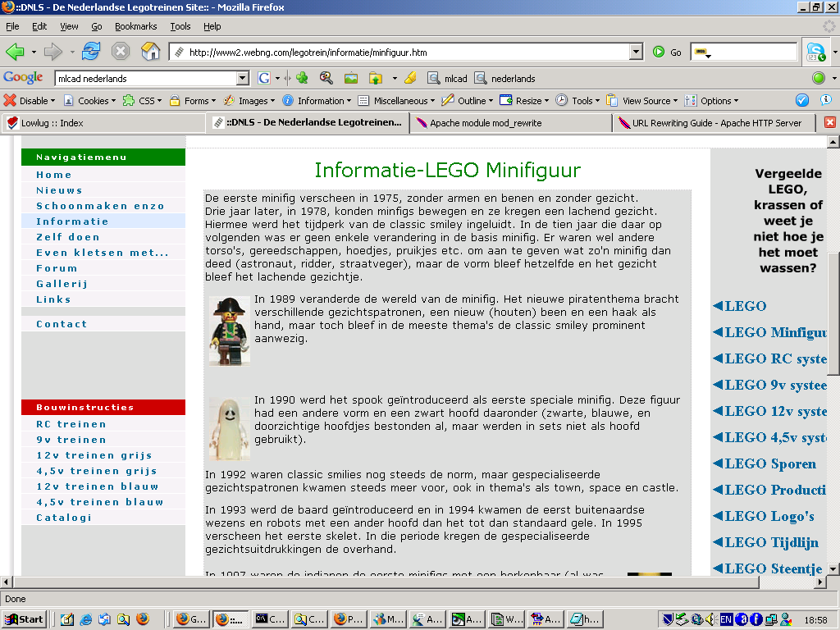Click the ghost minifig thumbnail image
This screenshot has width=840, height=630.
pos(230,428)
